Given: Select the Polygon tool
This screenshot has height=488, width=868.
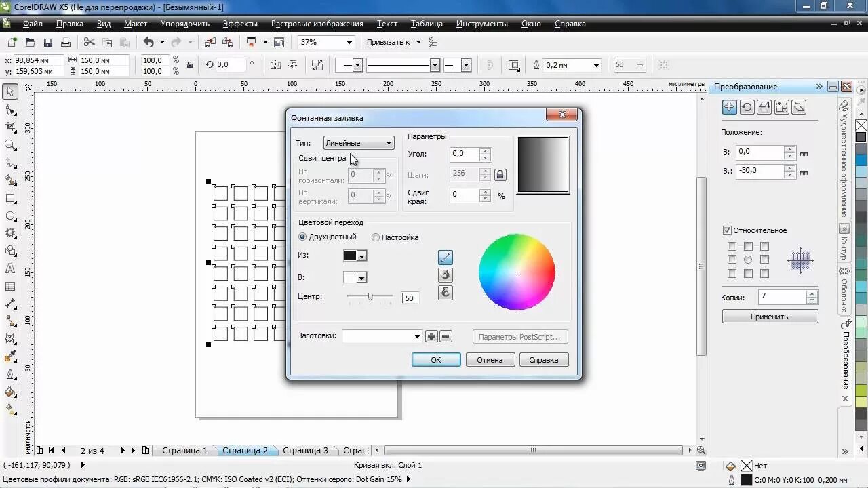Looking at the screenshot, I should 10,233.
